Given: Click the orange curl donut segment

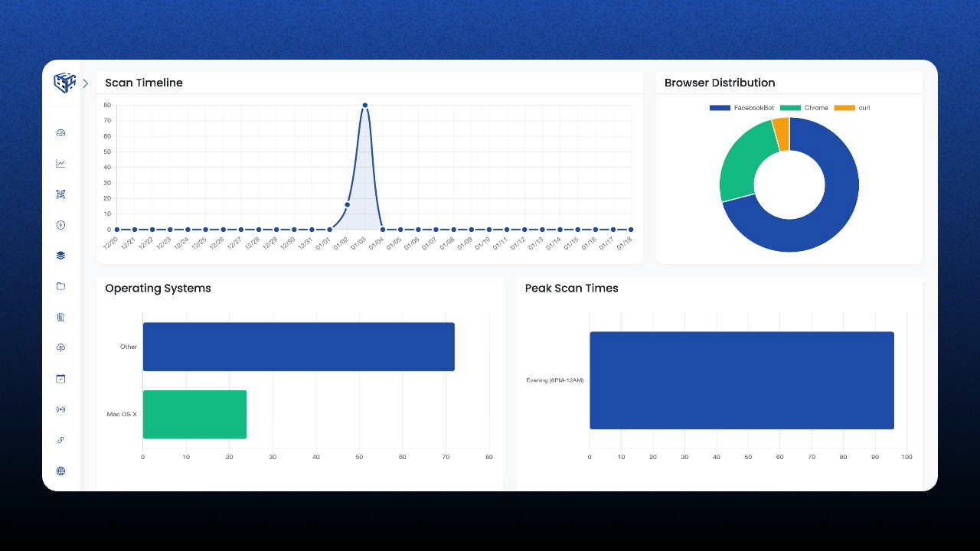Looking at the screenshot, I should (782, 134).
